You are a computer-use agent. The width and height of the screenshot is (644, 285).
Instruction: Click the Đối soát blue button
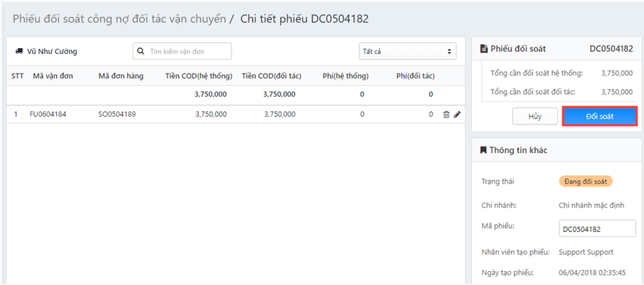(x=600, y=116)
